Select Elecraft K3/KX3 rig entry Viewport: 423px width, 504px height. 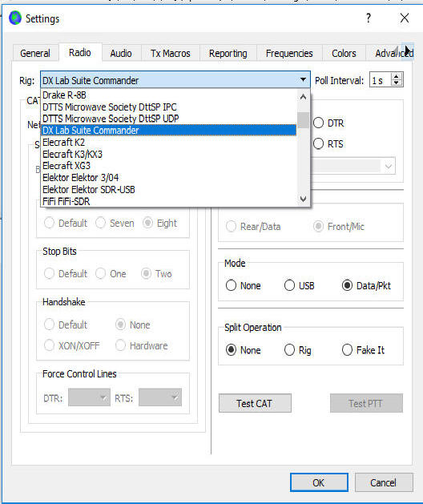point(169,154)
